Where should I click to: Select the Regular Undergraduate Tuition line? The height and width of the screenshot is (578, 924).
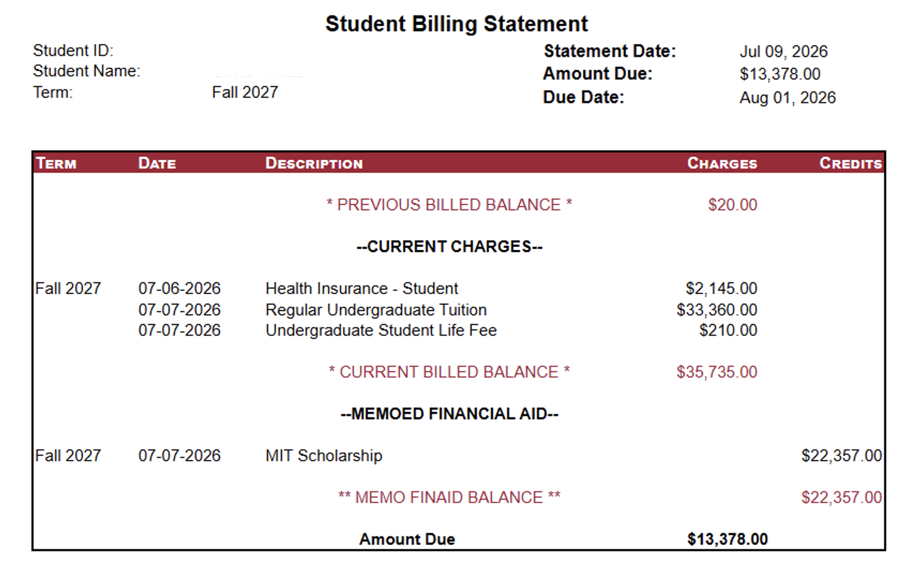458,310
